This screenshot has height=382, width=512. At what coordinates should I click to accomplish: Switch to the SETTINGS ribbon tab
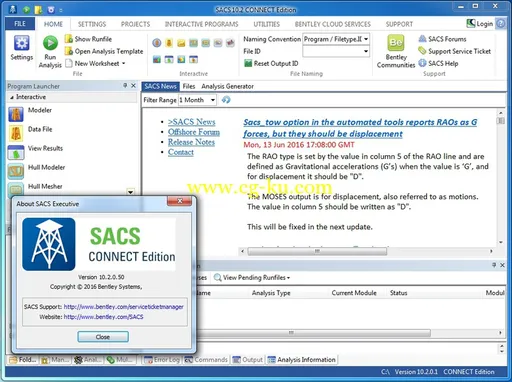(92, 24)
